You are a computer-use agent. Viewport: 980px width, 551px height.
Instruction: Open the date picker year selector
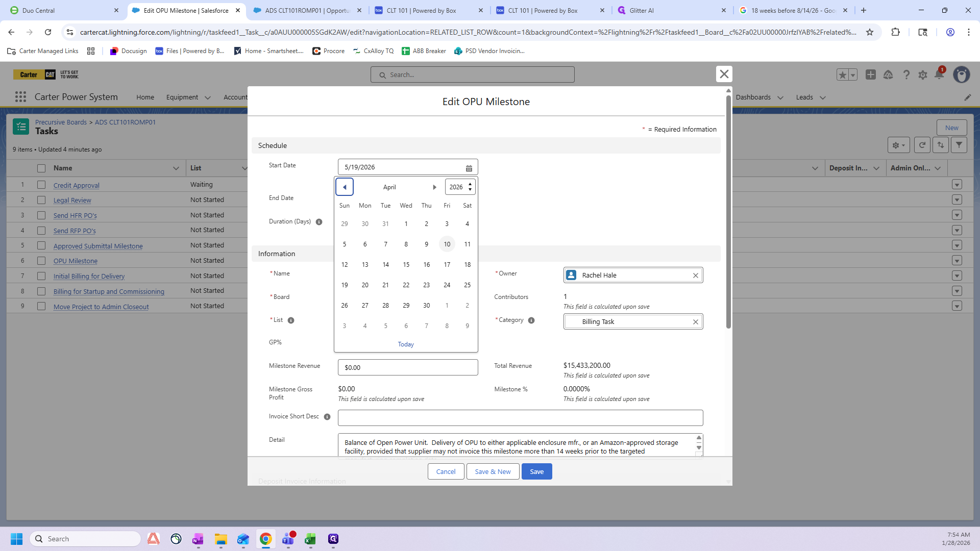(459, 187)
